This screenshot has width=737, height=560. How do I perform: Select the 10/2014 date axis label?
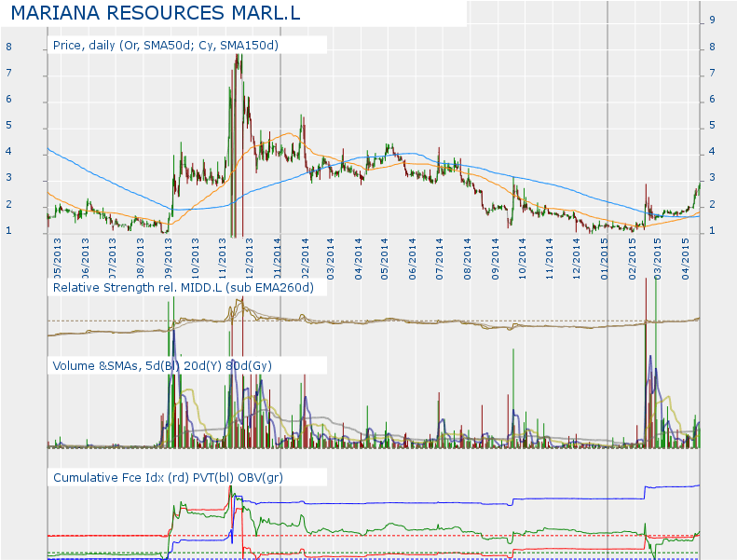(522, 259)
